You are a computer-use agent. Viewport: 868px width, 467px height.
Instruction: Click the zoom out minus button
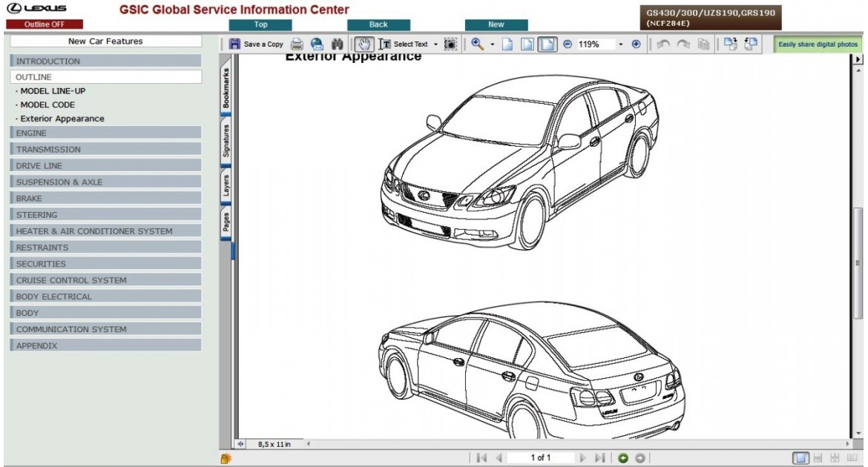point(568,44)
